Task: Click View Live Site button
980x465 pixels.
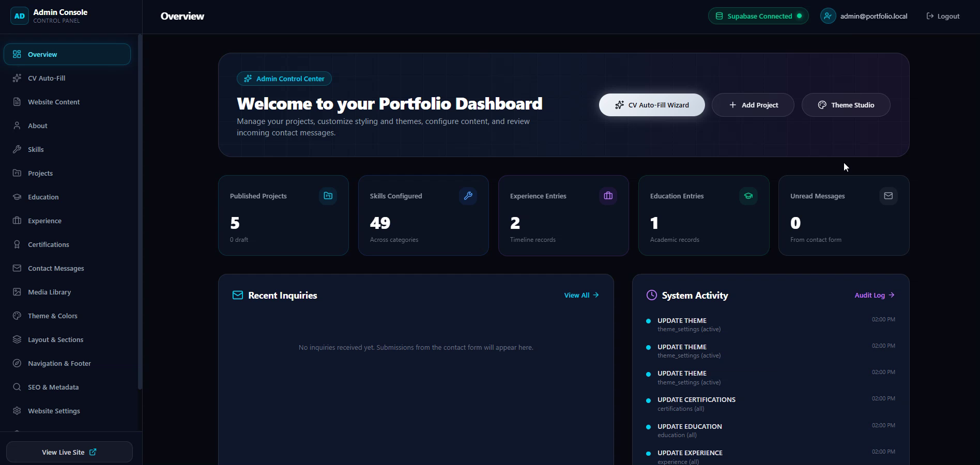Action: [x=69, y=452]
